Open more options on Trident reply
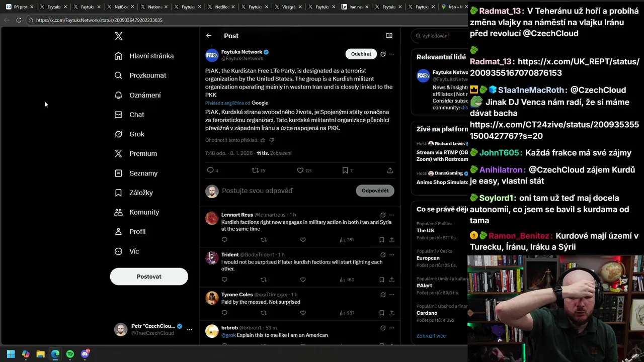The image size is (644, 362). pos(392,255)
